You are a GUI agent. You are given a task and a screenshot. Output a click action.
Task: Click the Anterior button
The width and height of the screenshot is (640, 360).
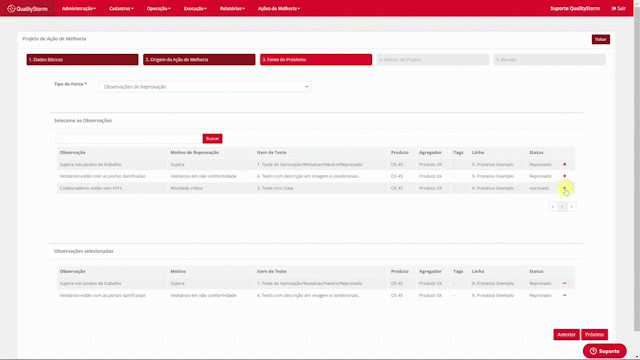(566, 334)
